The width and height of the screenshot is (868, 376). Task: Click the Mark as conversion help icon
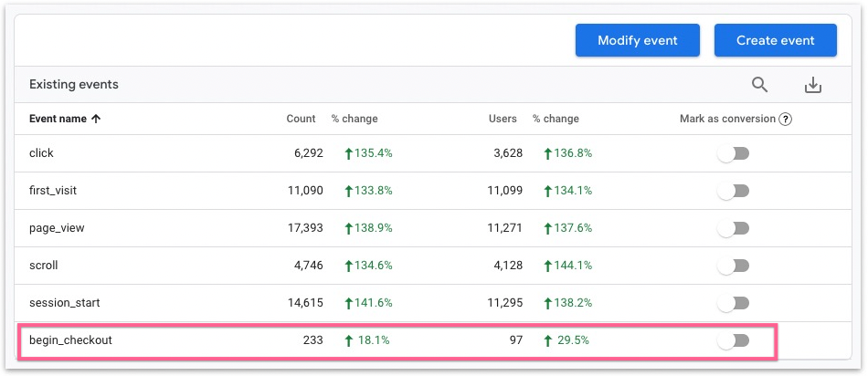pyautogui.click(x=785, y=119)
